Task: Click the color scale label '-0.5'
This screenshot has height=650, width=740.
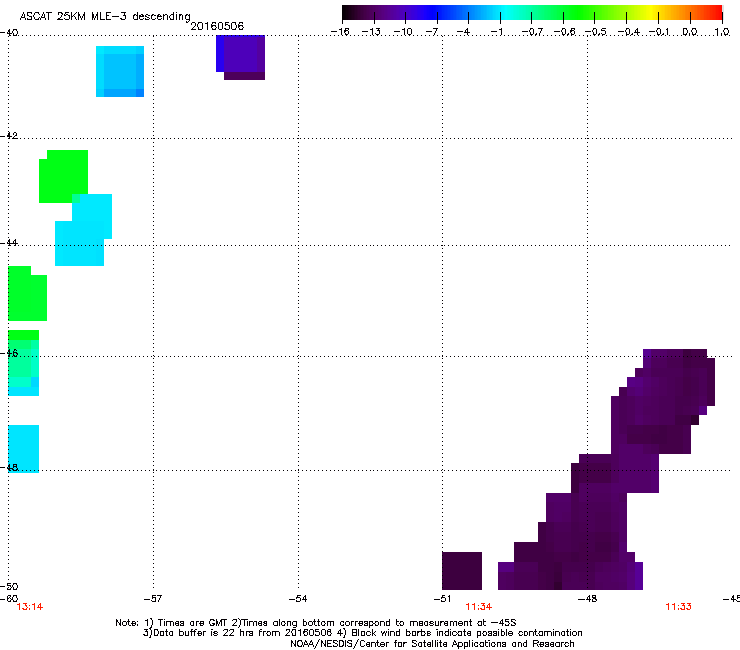Action: tap(596, 32)
